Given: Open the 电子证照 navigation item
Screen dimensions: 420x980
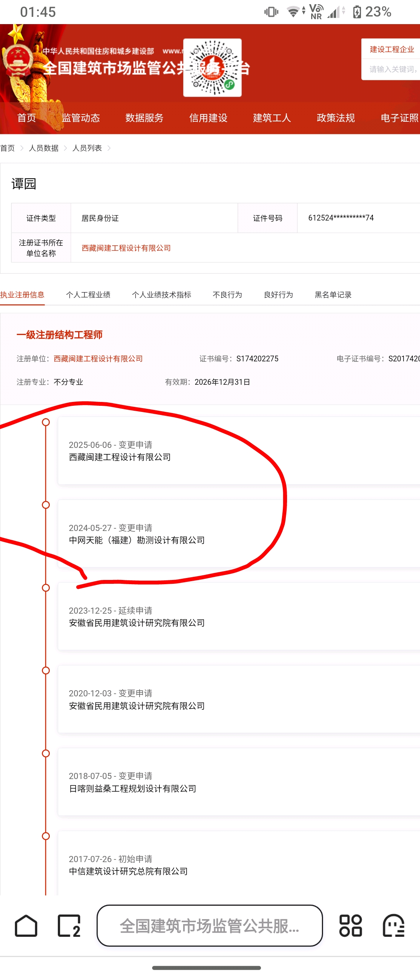Looking at the screenshot, I should (x=400, y=118).
